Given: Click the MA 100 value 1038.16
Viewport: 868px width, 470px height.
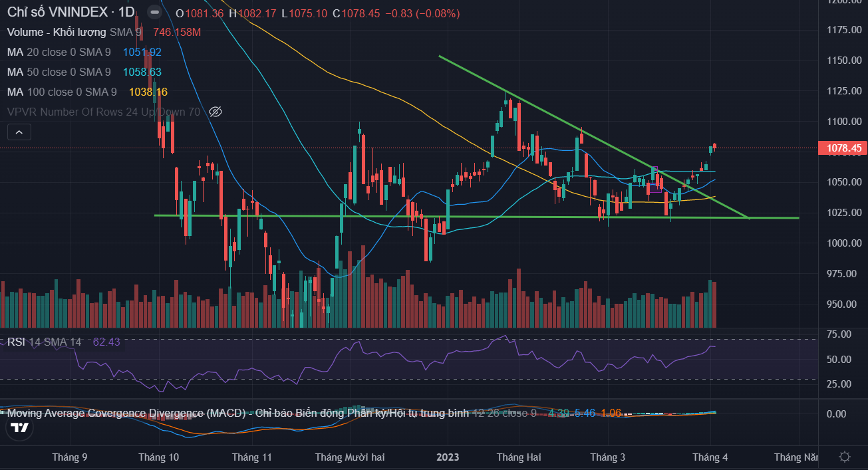Looking at the screenshot, I should pos(148,92).
